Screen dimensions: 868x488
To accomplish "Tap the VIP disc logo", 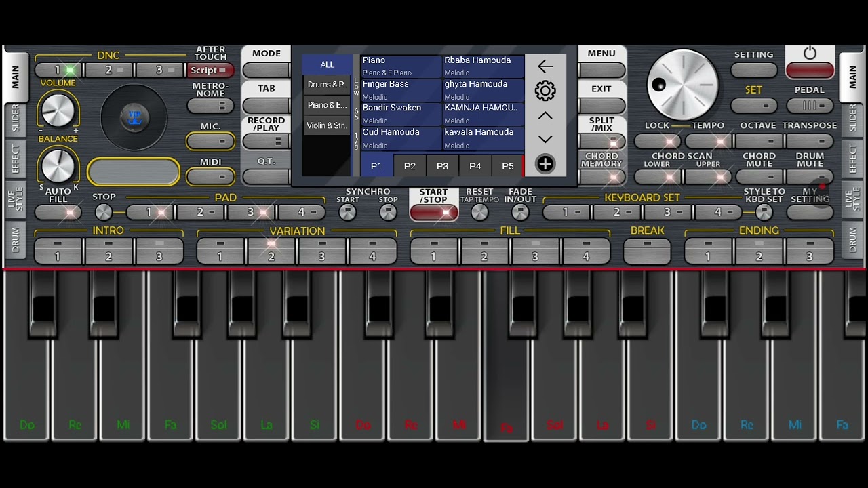I will coord(134,118).
